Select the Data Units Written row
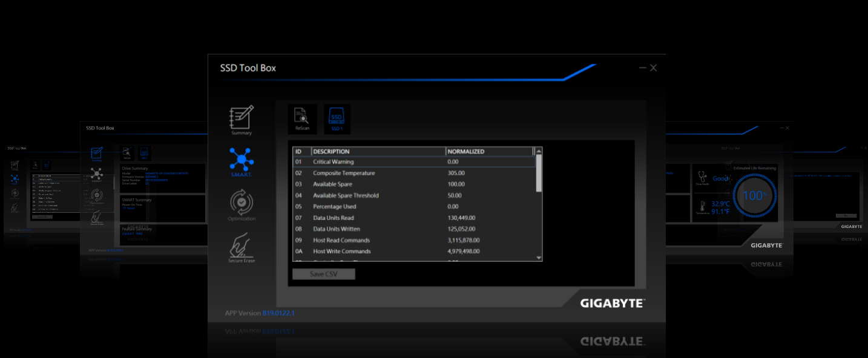The image size is (868, 358). [x=414, y=229]
